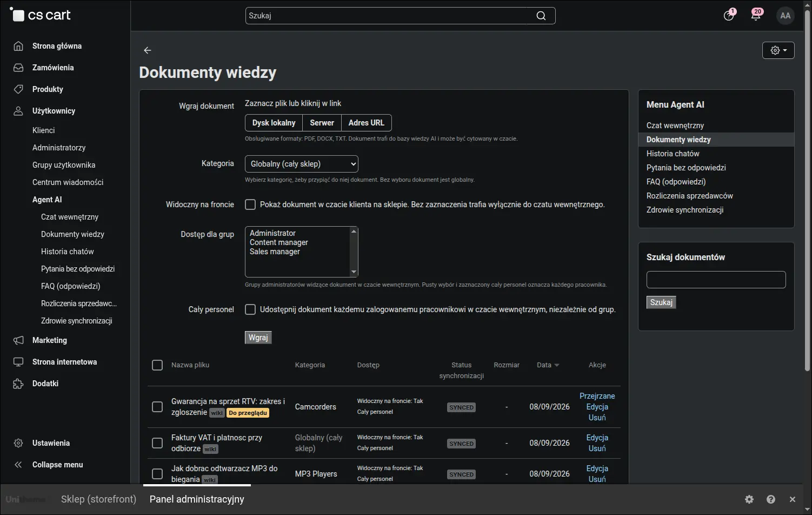Image resolution: width=812 pixels, height=515 pixels.
Task: Click the main page vertical scrollbar
Action: [x=808, y=189]
